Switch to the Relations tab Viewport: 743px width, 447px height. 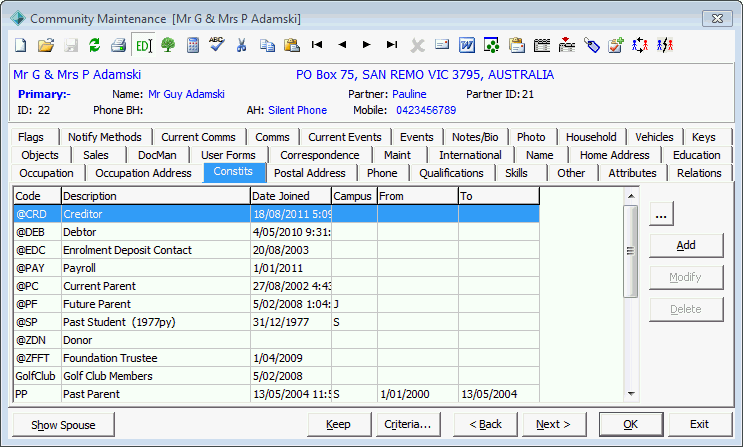tap(699, 173)
